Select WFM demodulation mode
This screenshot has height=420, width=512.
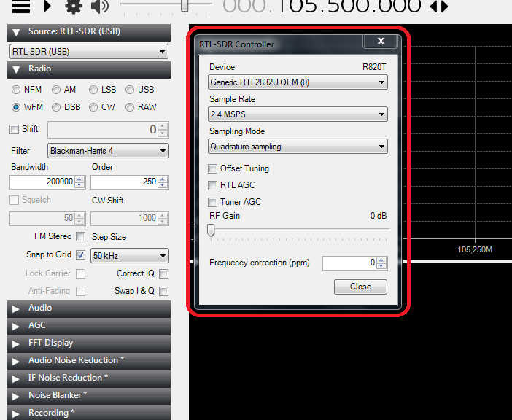(15, 107)
